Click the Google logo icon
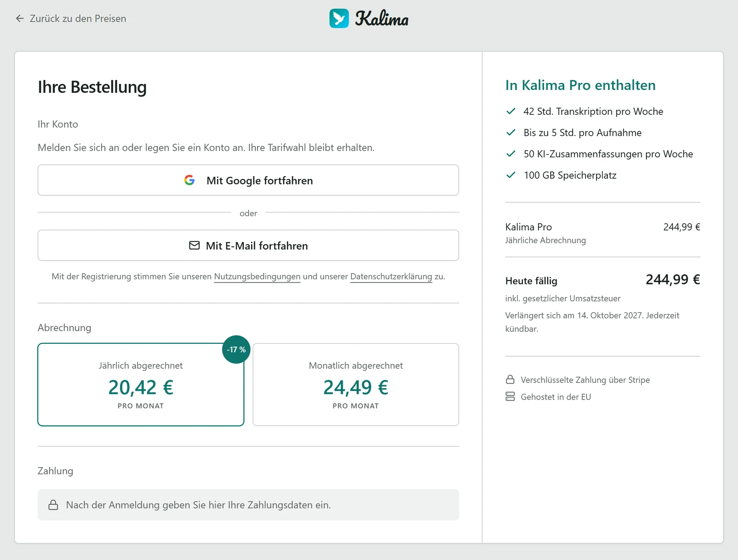738x560 pixels. coord(190,180)
